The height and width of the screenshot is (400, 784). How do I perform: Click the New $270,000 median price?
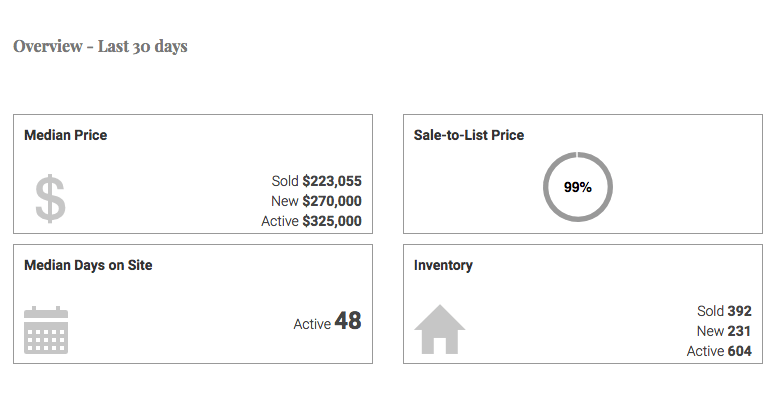coord(316,201)
